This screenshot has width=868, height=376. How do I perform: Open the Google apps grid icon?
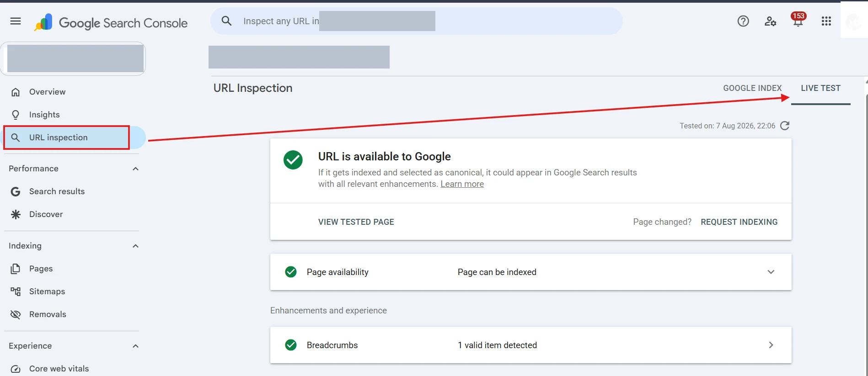[826, 21]
